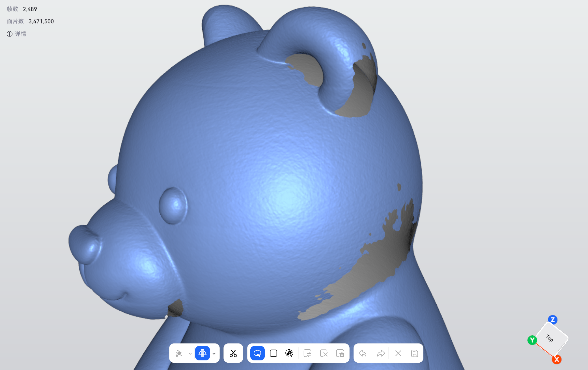Image resolution: width=588 pixels, height=370 pixels.
Task: Click the info circle icon beside 详情
Action: coord(10,34)
